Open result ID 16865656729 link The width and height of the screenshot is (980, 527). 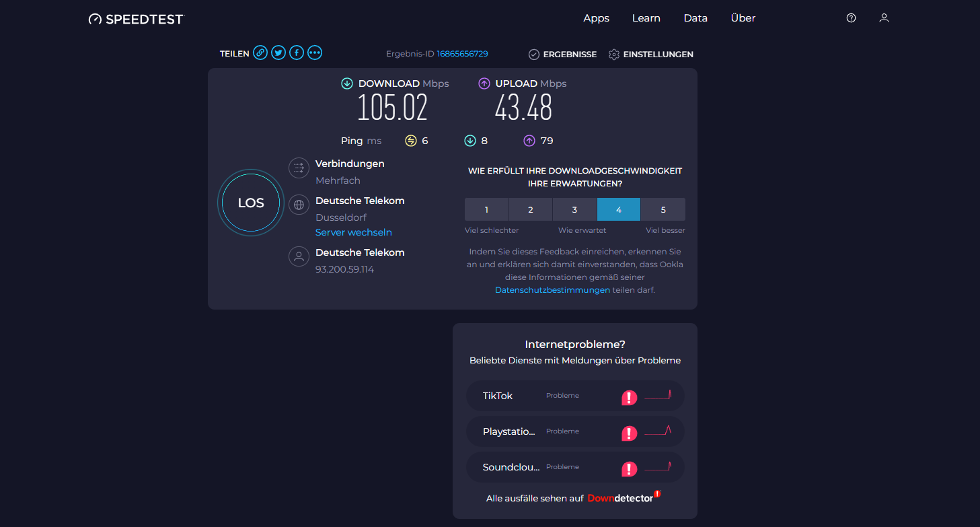pos(463,54)
